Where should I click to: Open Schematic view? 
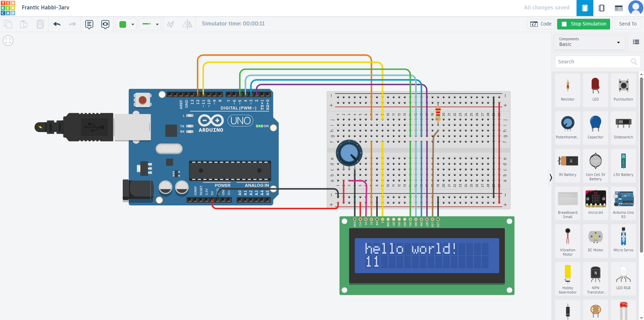click(x=602, y=8)
